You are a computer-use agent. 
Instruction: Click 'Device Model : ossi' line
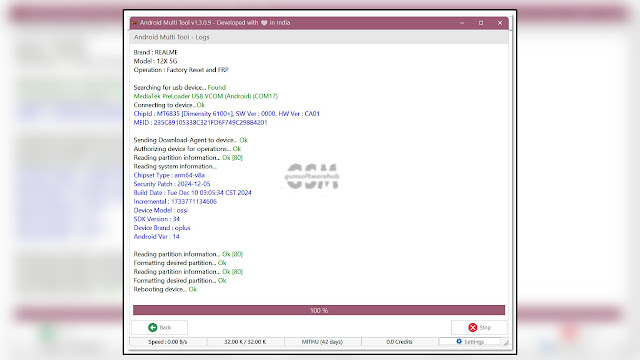click(x=160, y=210)
